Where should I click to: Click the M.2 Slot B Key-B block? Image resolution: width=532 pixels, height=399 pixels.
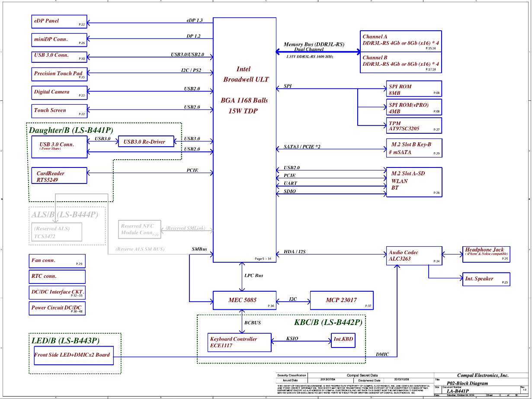414,148
